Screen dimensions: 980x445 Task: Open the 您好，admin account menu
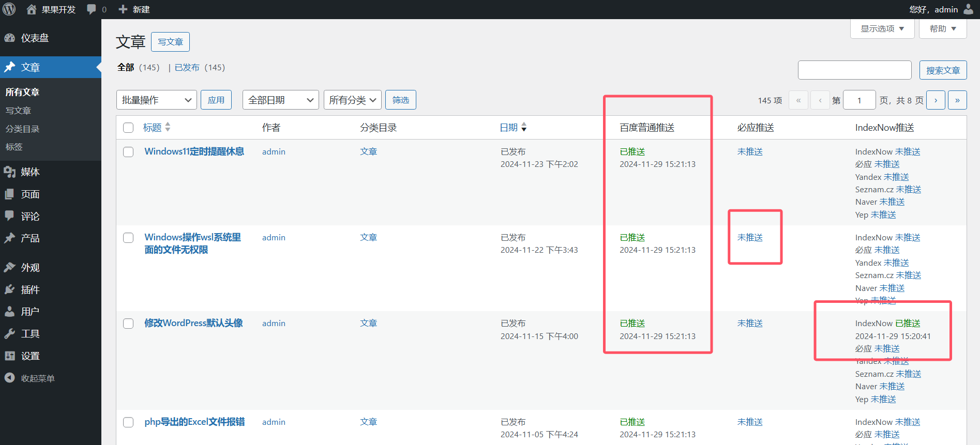[x=941, y=9]
